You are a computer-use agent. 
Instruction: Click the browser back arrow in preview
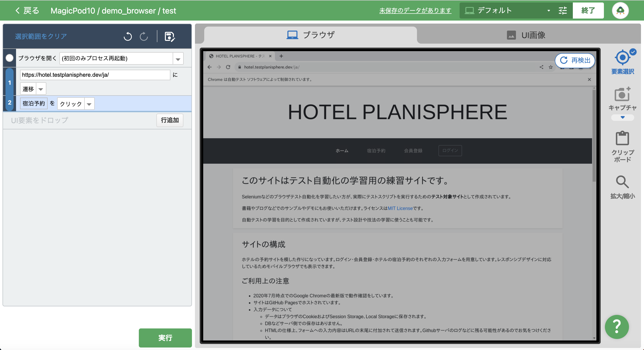click(x=210, y=67)
